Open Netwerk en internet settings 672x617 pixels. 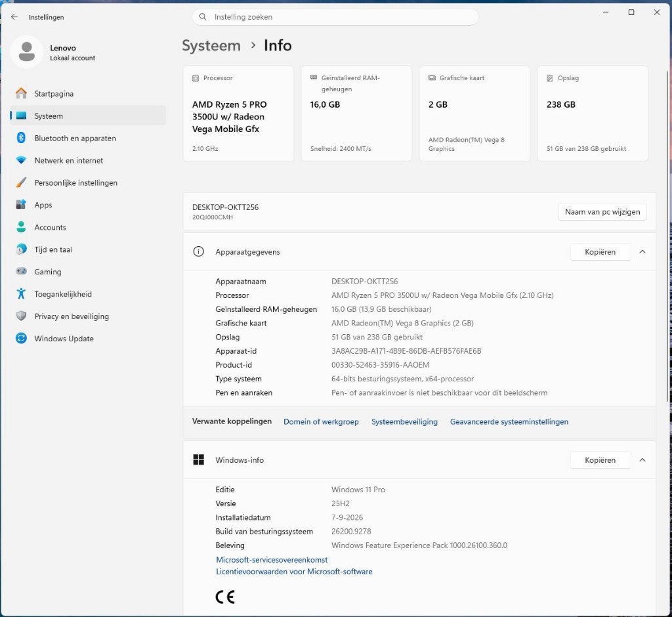coord(88,160)
